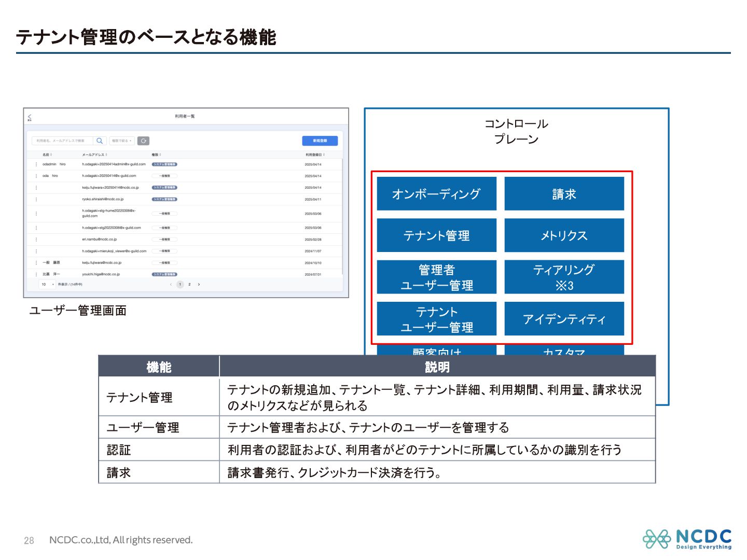The width and height of the screenshot is (747, 560).
Task: Open row menu for h.odagaki+stg20220306@x-guild.com
Action: [x=36, y=228]
